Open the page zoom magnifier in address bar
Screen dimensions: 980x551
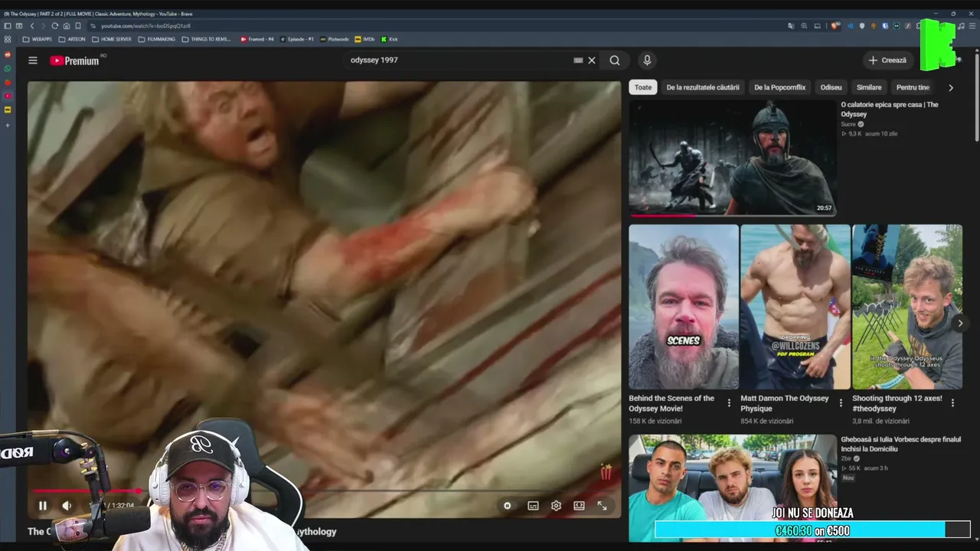pos(804,26)
